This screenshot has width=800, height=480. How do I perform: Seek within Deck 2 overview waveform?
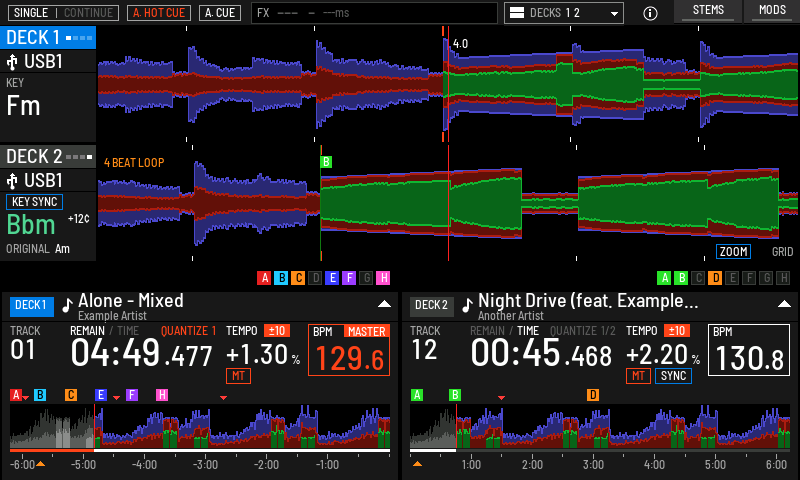pyautogui.click(x=600, y=426)
